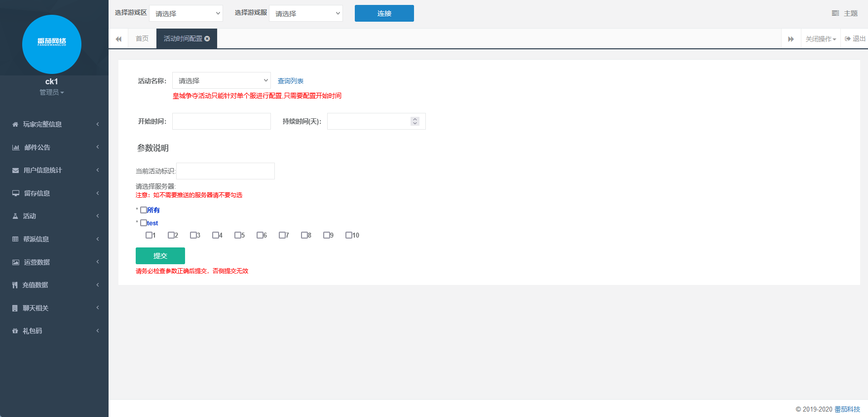Open the 充值数据 sidebar menu
Viewport: 868px width, 417px height.
point(54,285)
